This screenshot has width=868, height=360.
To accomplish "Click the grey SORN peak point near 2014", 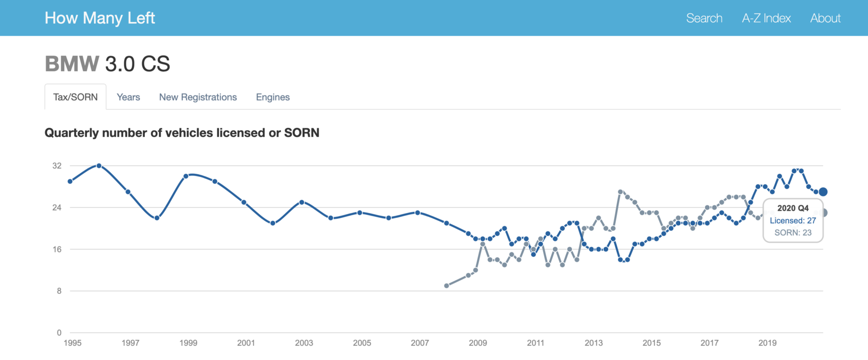I will (x=620, y=192).
